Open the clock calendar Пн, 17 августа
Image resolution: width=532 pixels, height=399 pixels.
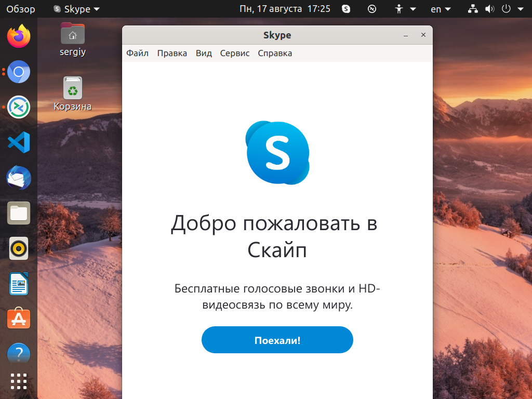pyautogui.click(x=285, y=9)
